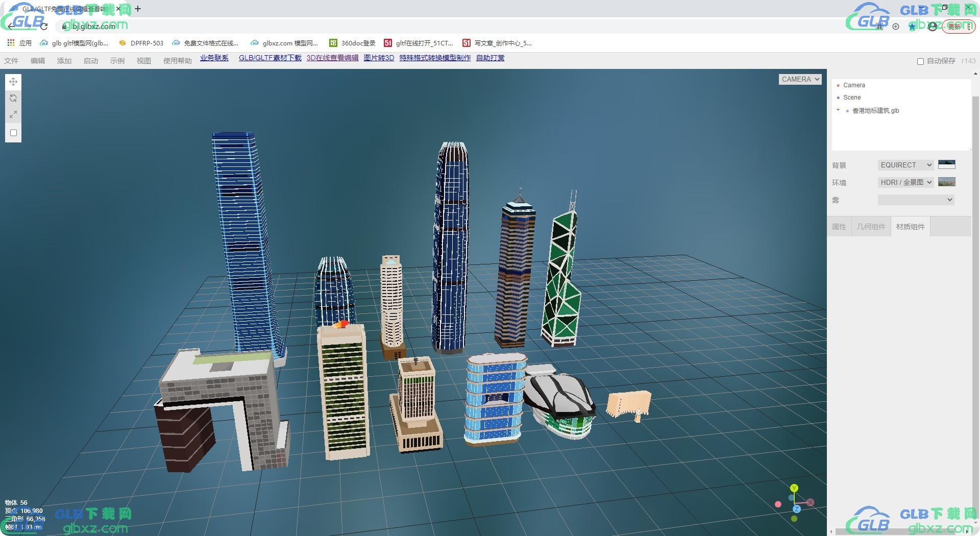Enable the 自动保存 checkbox
The width and height of the screenshot is (980, 536).
coord(920,61)
